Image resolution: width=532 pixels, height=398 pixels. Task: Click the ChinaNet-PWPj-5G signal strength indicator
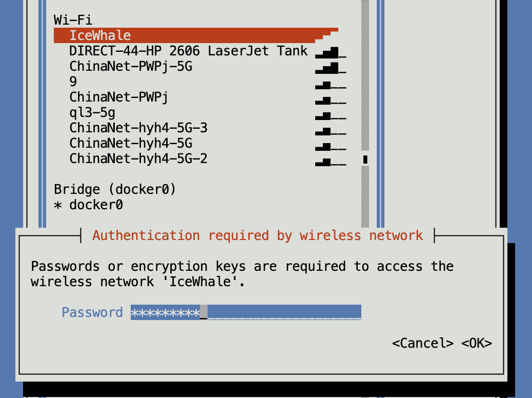pyautogui.click(x=331, y=67)
